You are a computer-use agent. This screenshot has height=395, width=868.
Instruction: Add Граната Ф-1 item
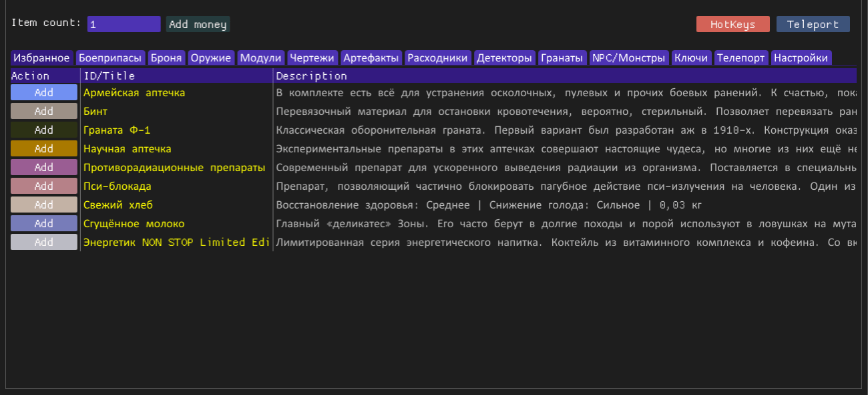[44, 130]
